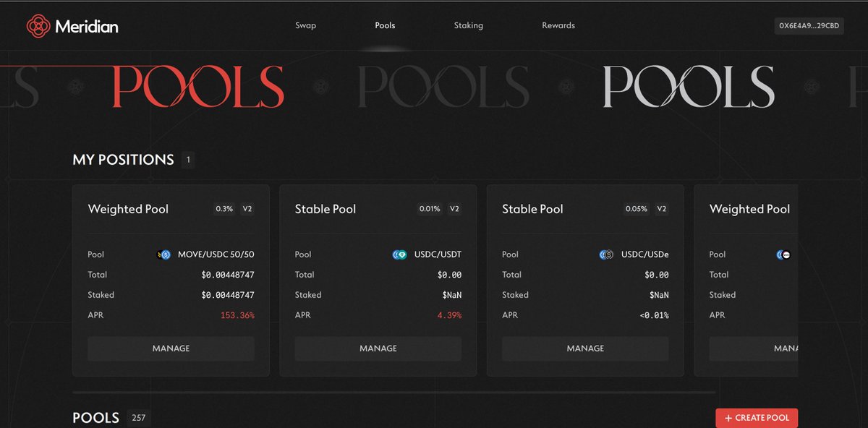Click V2 badge on MOVE/USDC Weighted Pool card
This screenshot has height=428, width=868.
[247, 209]
